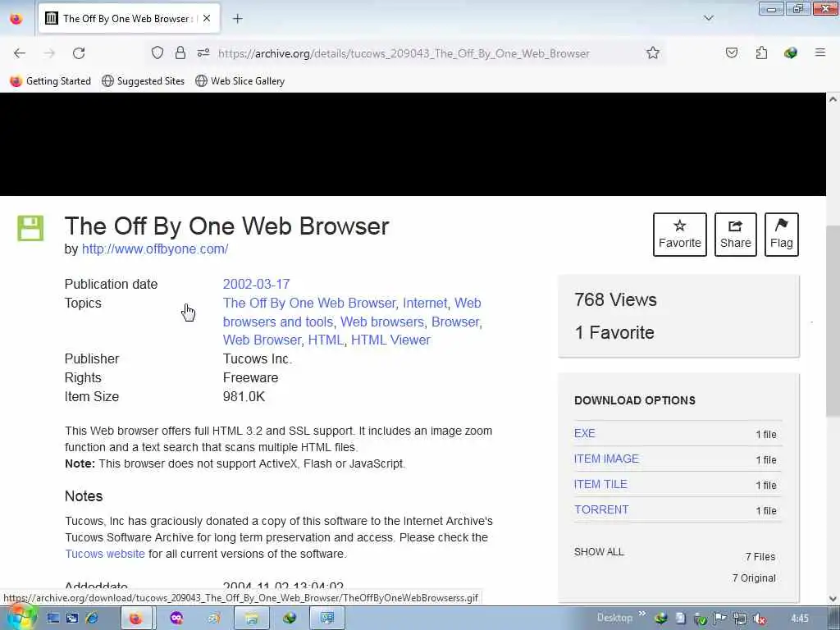Screen dimensions: 840x630
Task: Download the ITEM TILE file
Action: (x=600, y=484)
